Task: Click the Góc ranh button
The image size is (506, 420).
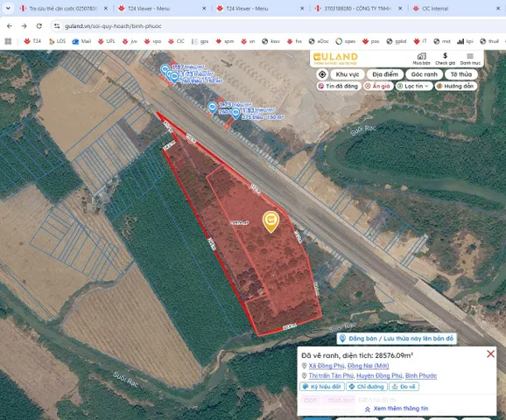Action: tap(424, 74)
